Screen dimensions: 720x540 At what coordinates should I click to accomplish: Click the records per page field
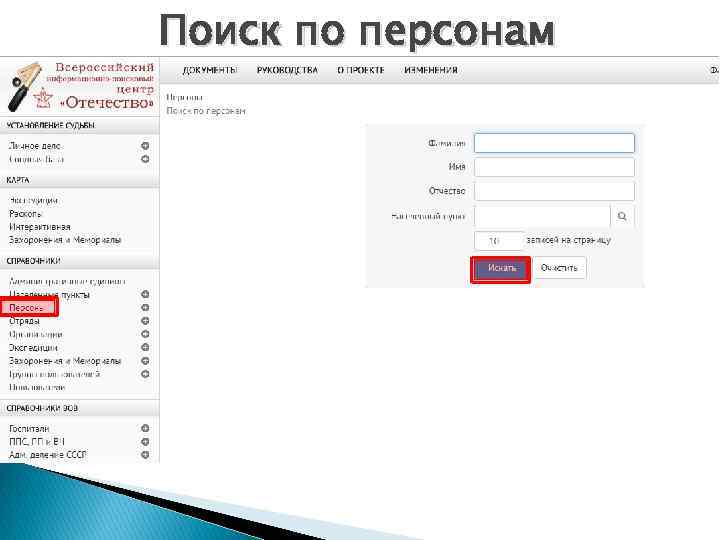click(498, 241)
